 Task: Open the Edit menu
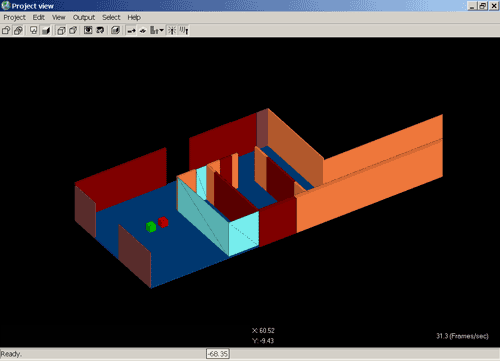(38, 17)
